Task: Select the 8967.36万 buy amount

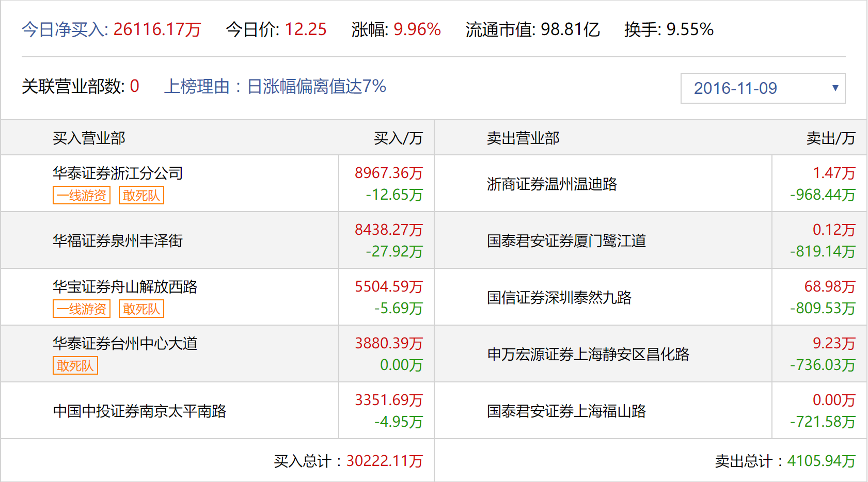Action: pos(389,173)
